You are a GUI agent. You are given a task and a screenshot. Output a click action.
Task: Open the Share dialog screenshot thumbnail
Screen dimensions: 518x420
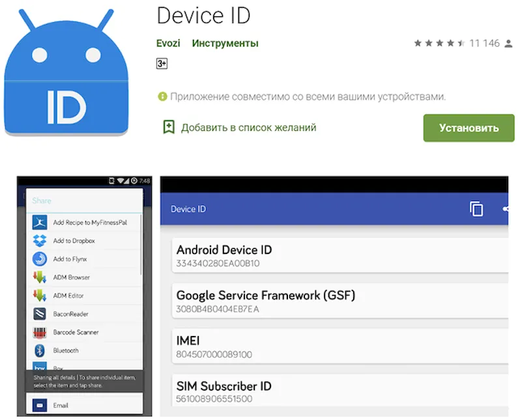85,296
